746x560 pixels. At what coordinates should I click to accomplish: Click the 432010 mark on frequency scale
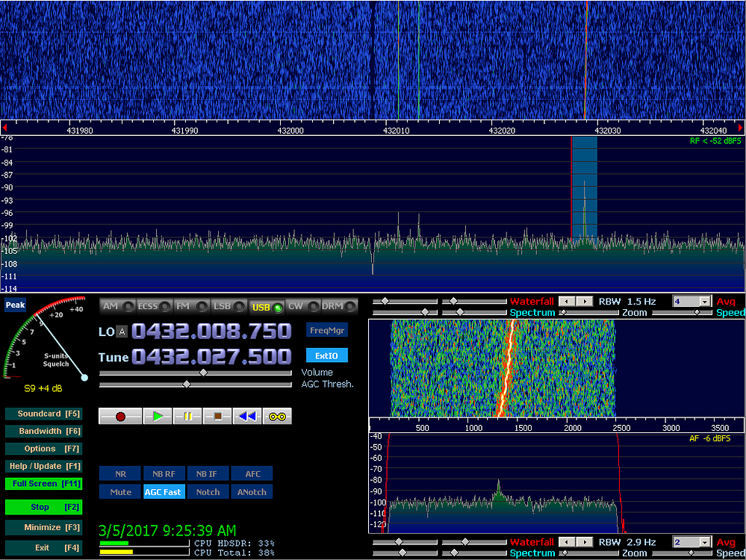[x=396, y=131]
